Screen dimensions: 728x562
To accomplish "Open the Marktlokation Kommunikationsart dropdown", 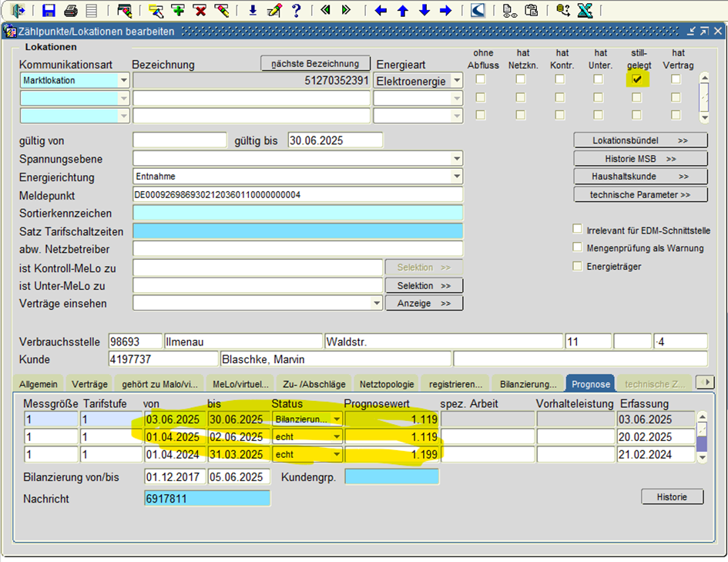I will click(123, 80).
